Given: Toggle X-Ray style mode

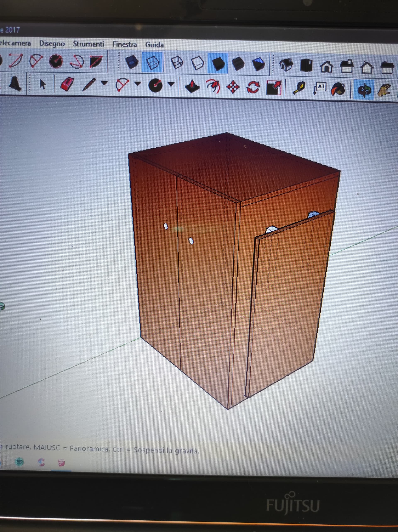Looking at the screenshot, I should (x=132, y=62).
